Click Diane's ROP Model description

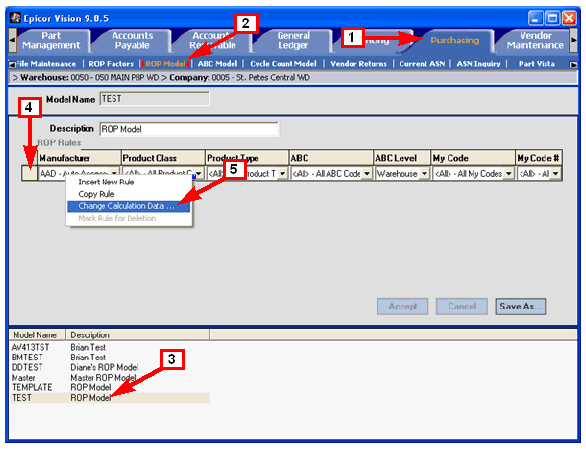click(104, 368)
